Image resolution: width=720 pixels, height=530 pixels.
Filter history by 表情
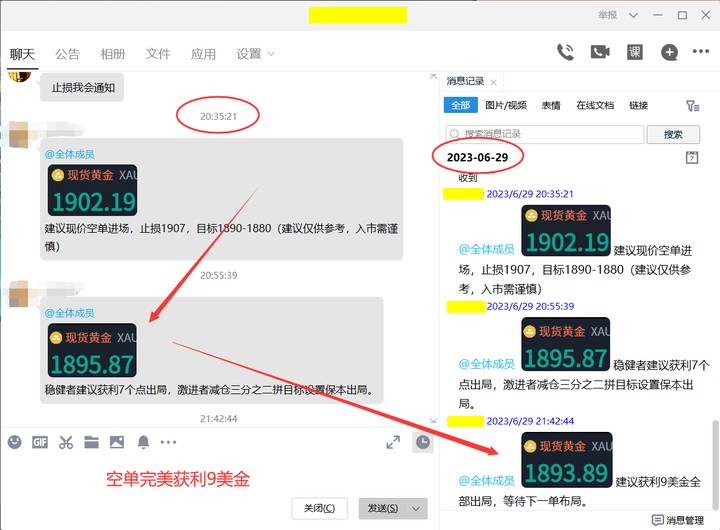tap(551, 105)
